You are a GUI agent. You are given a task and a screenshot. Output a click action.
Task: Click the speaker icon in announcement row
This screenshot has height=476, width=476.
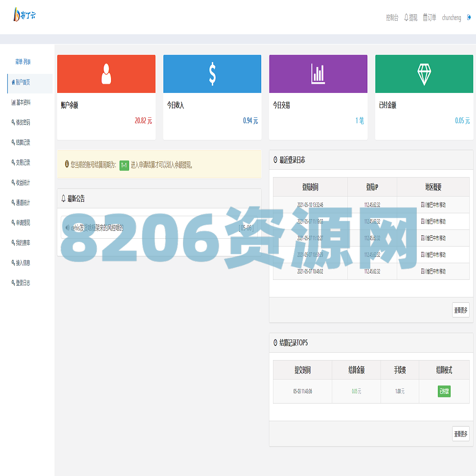[68, 227]
